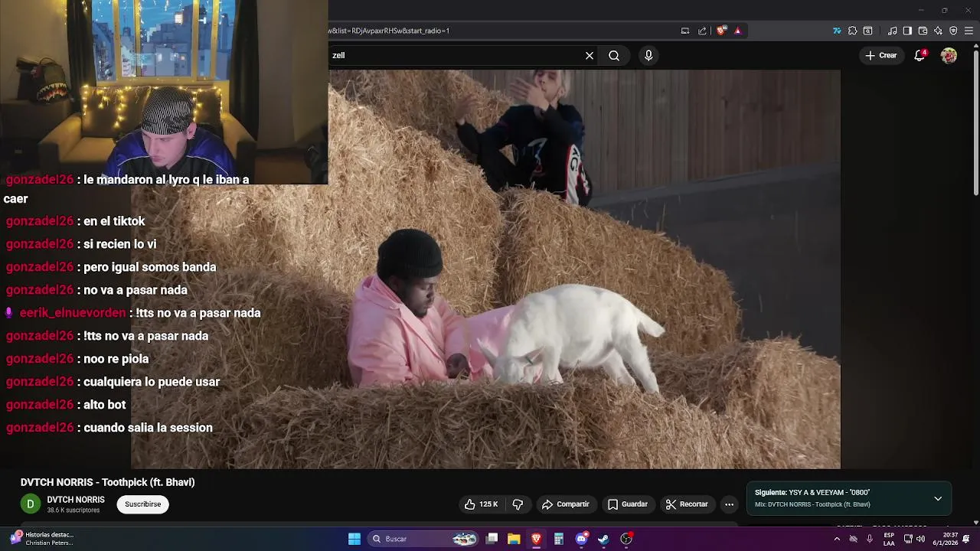This screenshot has width=980, height=551.
Task: Open the Brave VPN shield icon
Action: click(953, 31)
